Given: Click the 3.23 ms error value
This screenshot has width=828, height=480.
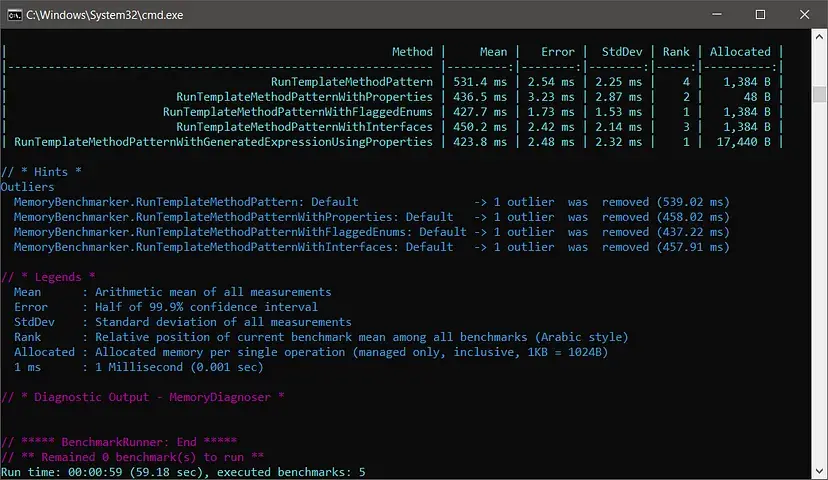Looking at the screenshot, I should tap(551, 97).
